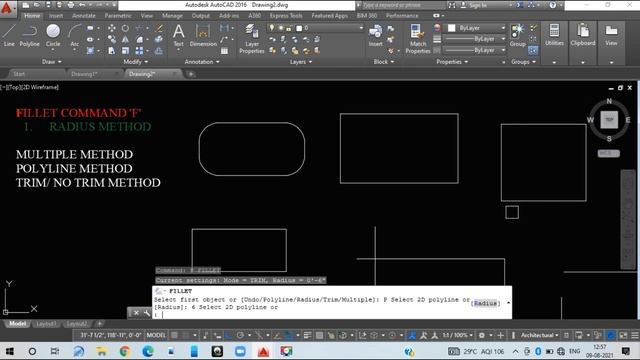Open the Architectural units dropdown
This screenshot has width=640, height=360.
coord(540,335)
